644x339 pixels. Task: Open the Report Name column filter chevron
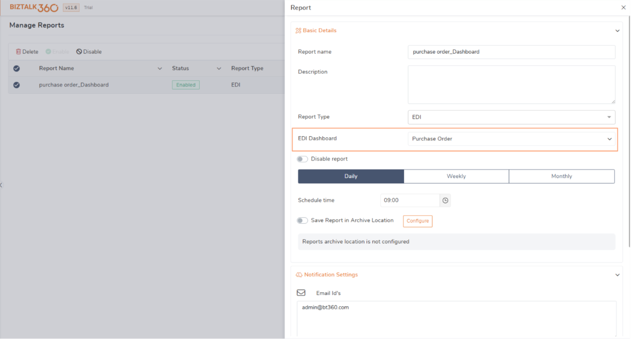coord(160,69)
